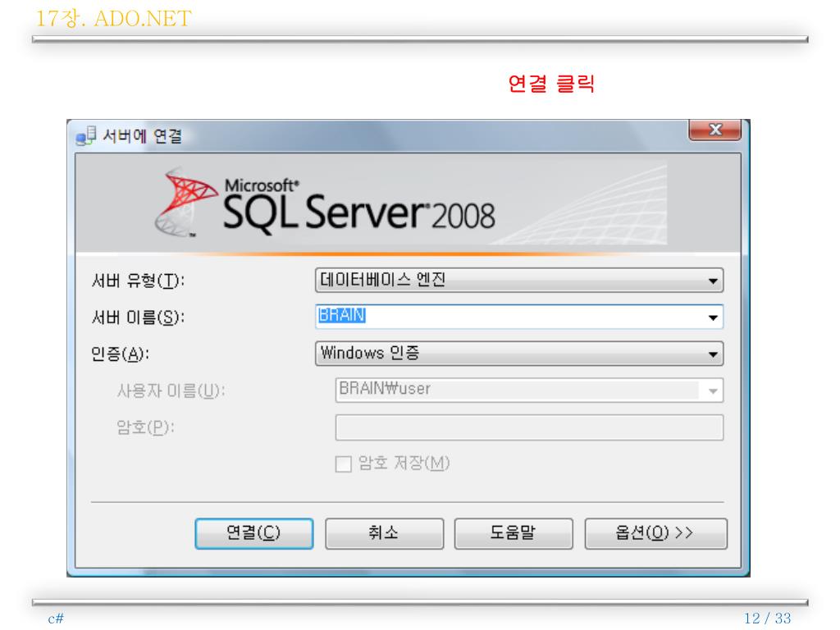Viewport: 840px width, 630px height.
Task: Click the 17장. ADO.NET slide heading
Action: 113,19
